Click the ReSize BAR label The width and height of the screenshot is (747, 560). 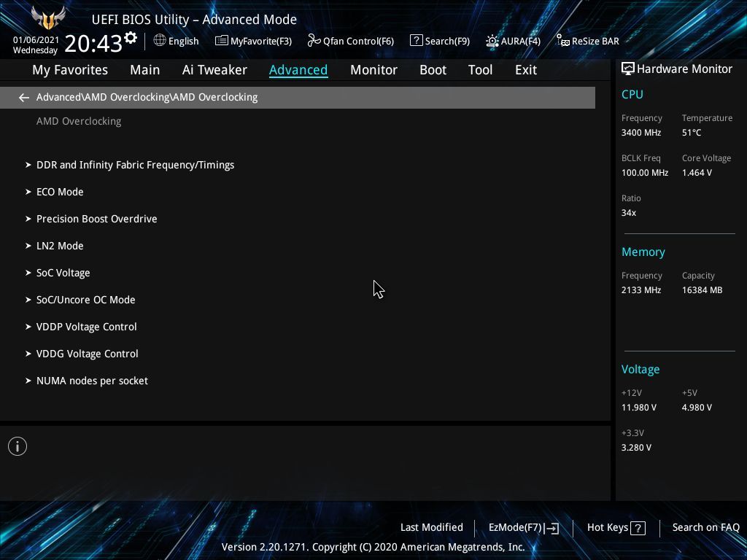pos(595,41)
